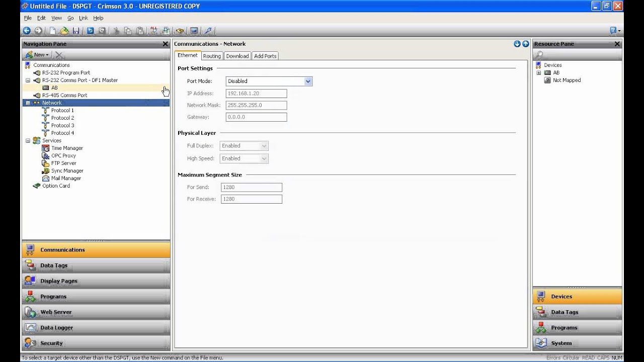644x362 pixels.
Task: Click the up arrow in Communications header
Action: pyautogui.click(x=525, y=44)
